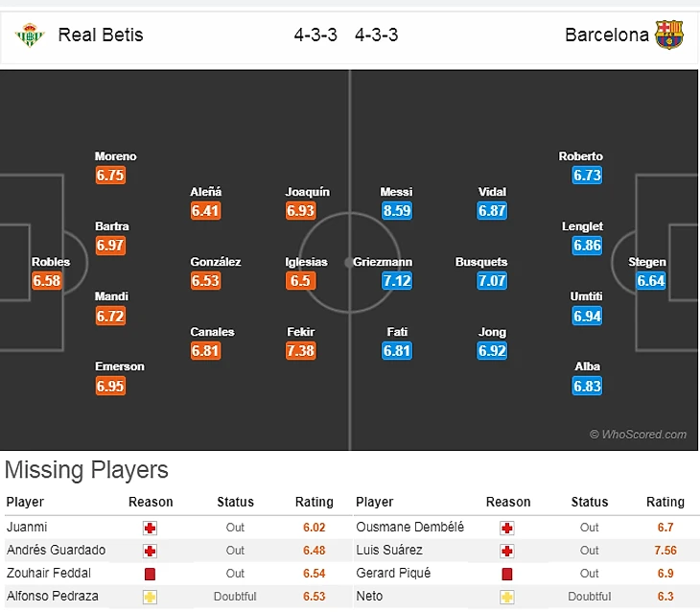Open Luis Suárez in missing players
Screen dimensions: 700x612
tap(388, 551)
